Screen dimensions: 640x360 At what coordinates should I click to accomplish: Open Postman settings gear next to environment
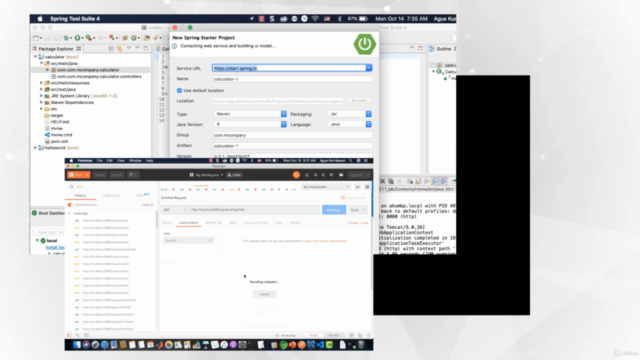coord(367,187)
